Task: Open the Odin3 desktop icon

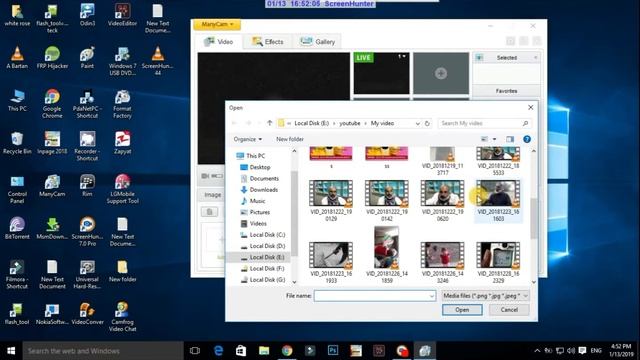Action: [x=87, y=15]
